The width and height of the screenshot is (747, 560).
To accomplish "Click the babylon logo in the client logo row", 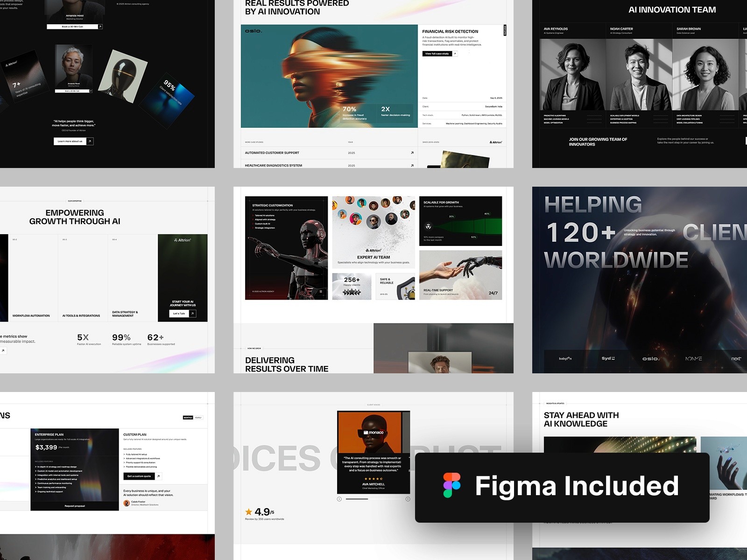I will (x=565, y=358).
